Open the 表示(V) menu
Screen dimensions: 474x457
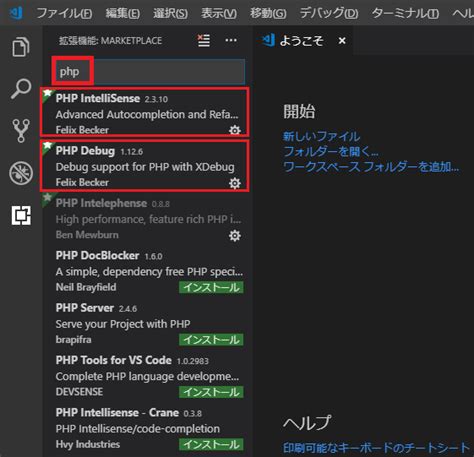click(x=219, y=13)
